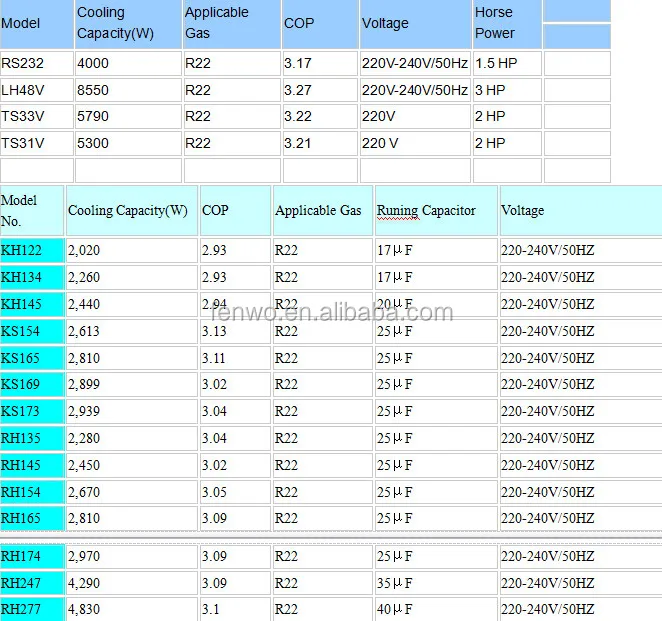This screenshot has height=621, width=662.
Task: Select the 3.27 COP value
Action: pyautogui.click(x=297, y=90)
